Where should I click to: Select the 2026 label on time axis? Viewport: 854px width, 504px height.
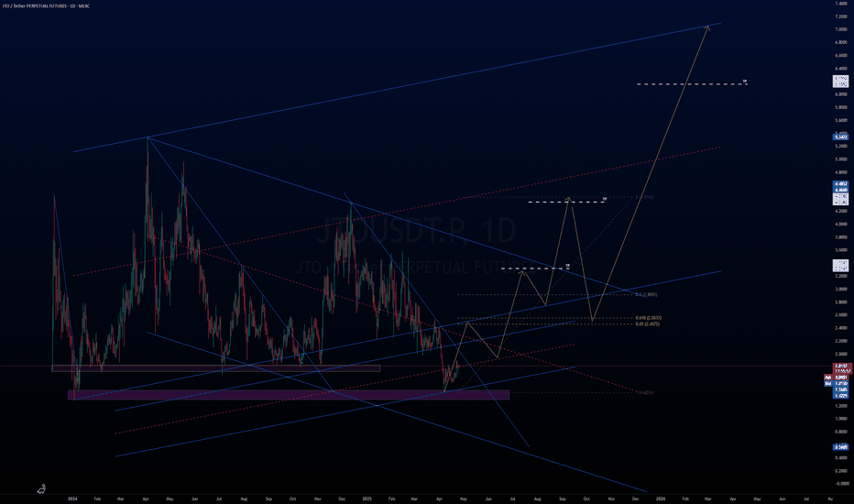[661, 499]
